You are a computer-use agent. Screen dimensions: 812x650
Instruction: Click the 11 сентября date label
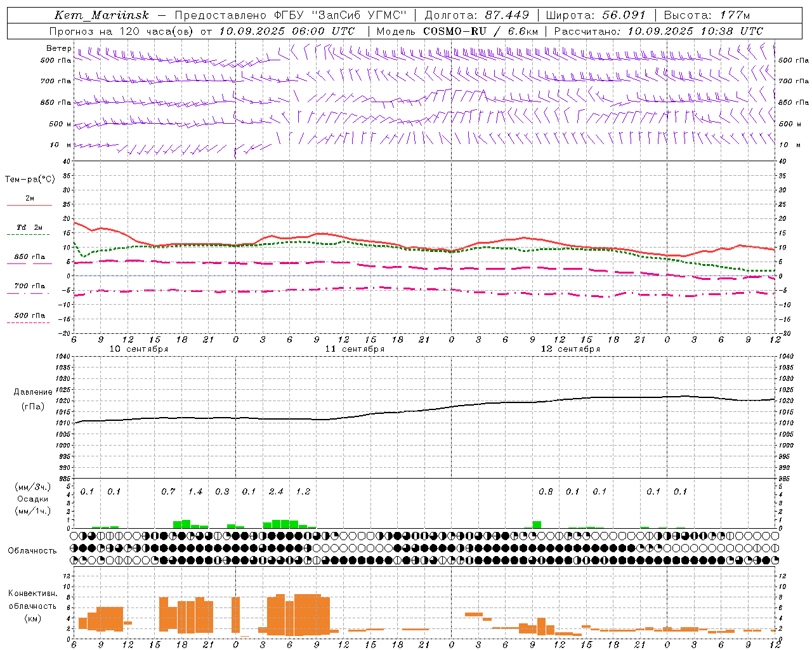tap(355, 349)
